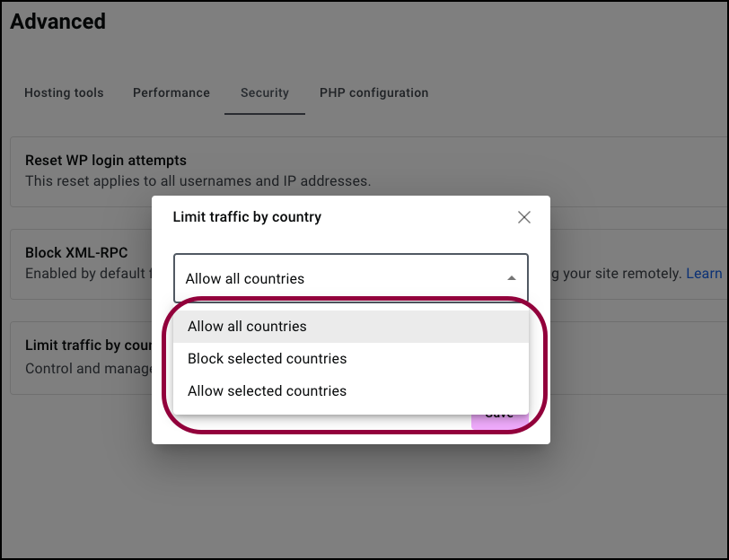Click the reset applies to all usernames description
This screenshot has height=560, width=729.
198,180
